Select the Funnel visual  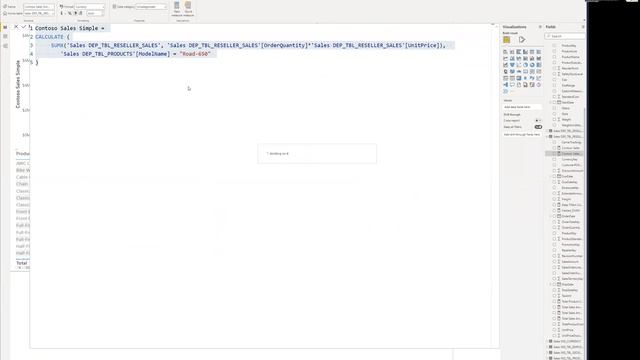[x=512, y=65]
